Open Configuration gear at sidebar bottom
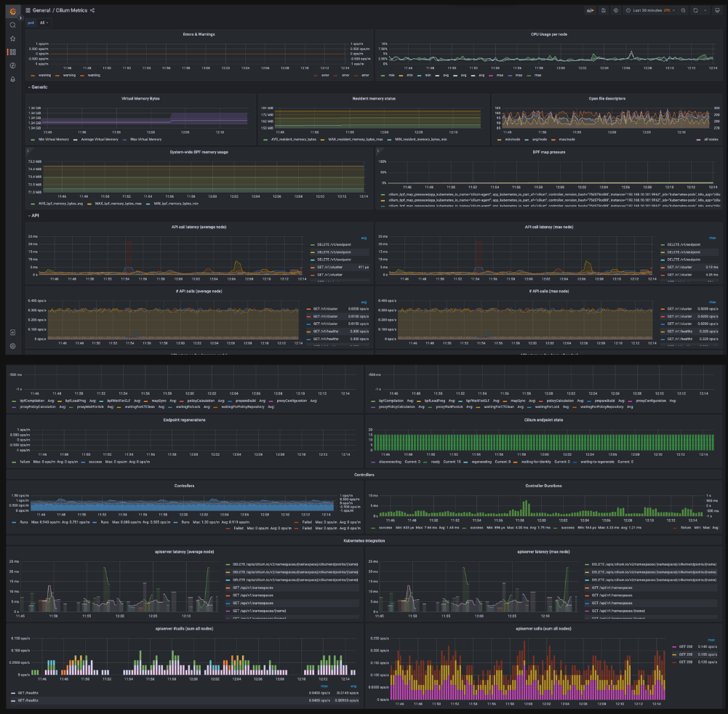The height and width of the screenshot is (714, 728). click(12, 346)
